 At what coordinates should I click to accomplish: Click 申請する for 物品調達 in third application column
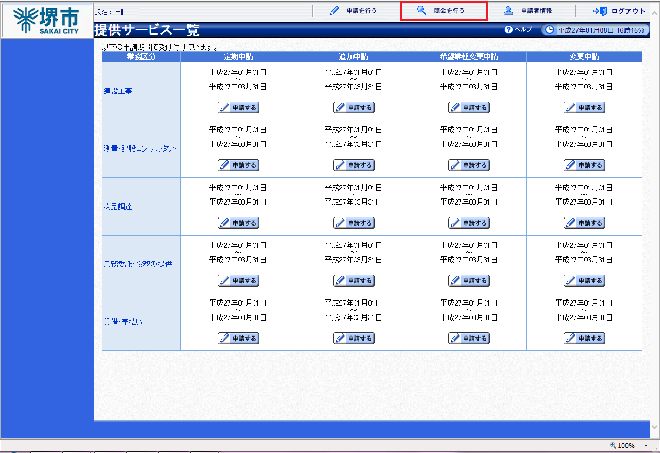tap(469, 223)
